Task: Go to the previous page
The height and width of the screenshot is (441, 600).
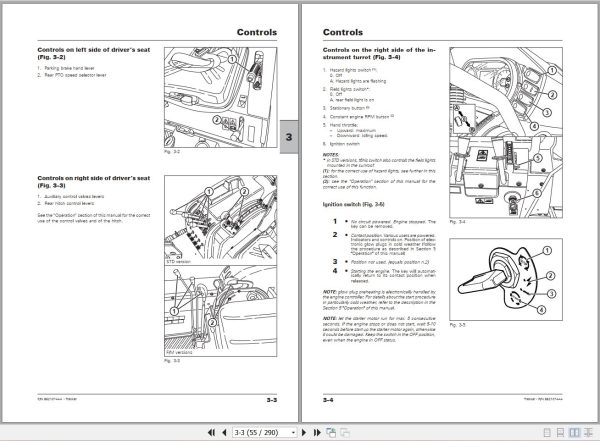Action: tap(224, 433)
